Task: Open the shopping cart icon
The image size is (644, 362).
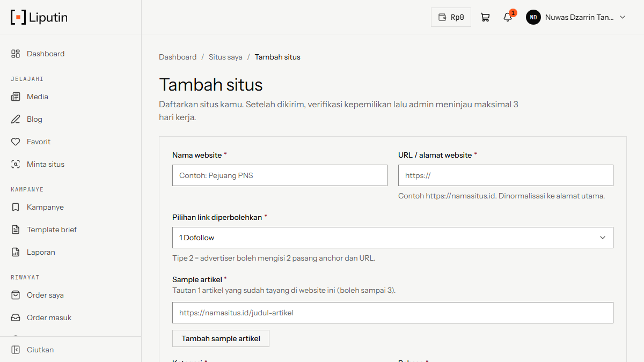Action: click(x=485, y=17)
